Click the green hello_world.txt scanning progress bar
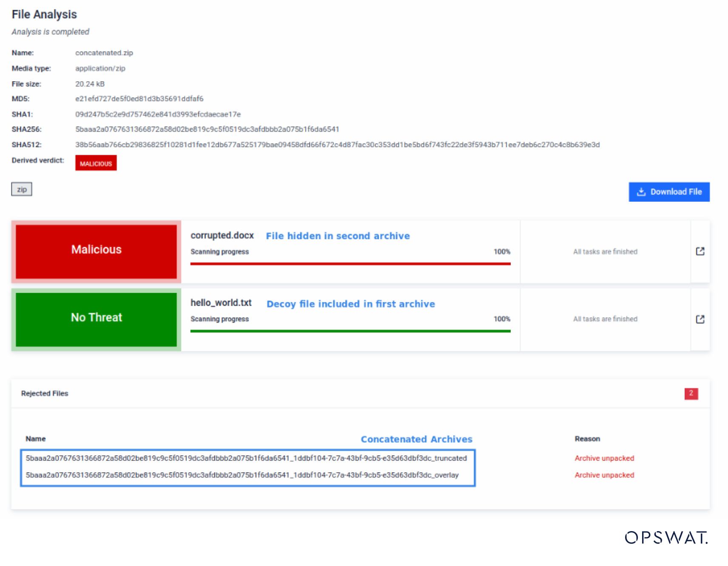This screenshot has width=728, height=566. [350, 331]
